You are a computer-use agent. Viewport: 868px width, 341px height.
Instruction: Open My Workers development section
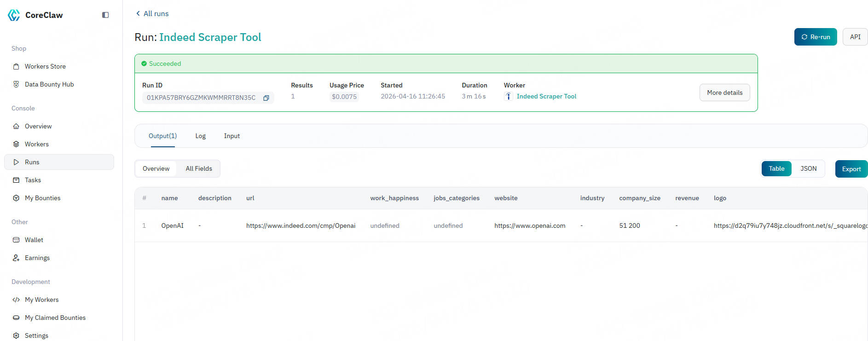[41, 300]
